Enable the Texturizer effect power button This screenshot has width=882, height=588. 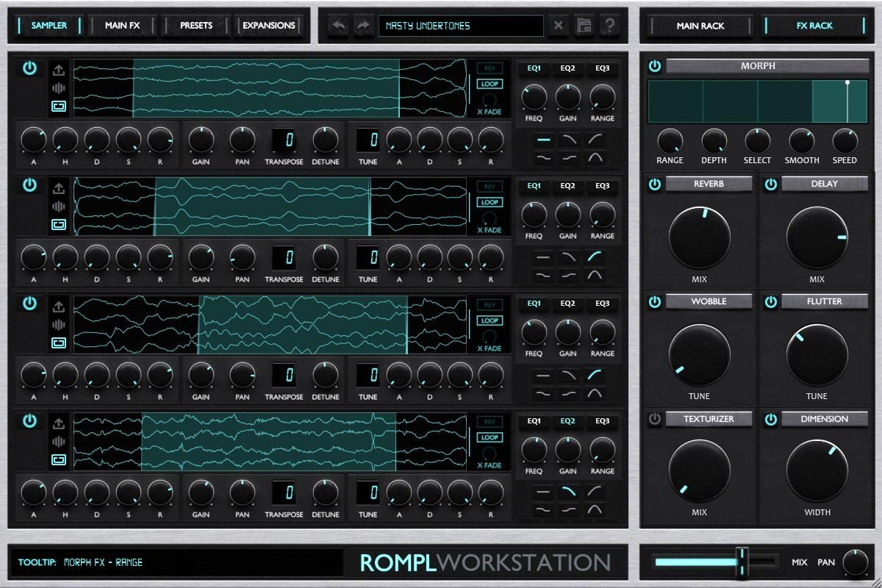(x=655, y=420)
